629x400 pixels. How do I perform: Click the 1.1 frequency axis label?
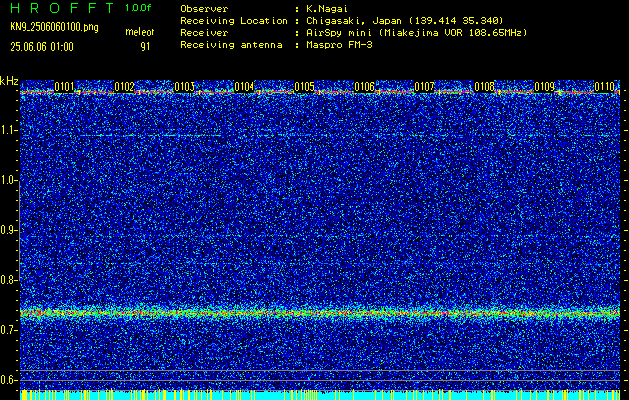(x=9, y=130)
